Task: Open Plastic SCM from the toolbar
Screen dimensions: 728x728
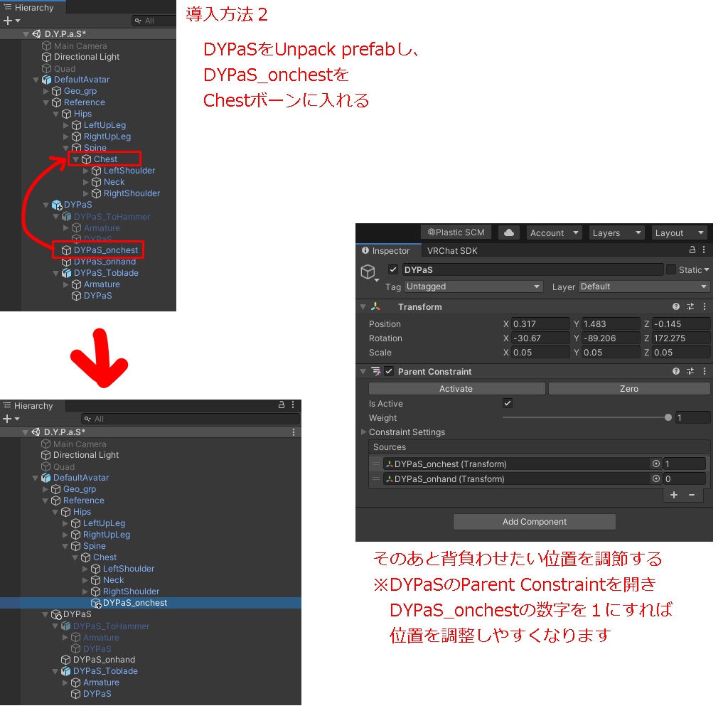Action: pos(456,232)
